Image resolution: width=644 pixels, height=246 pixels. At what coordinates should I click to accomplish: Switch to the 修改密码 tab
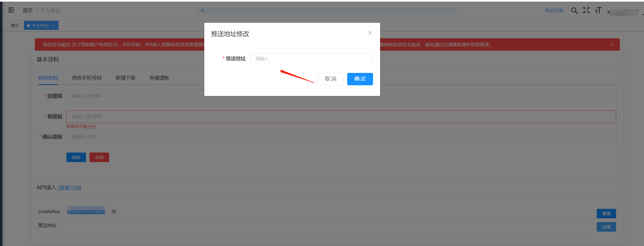(48, 78)
